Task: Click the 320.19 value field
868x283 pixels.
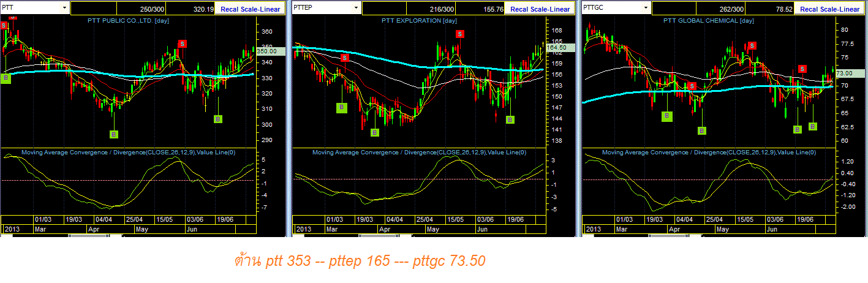Action: point(191,9)
